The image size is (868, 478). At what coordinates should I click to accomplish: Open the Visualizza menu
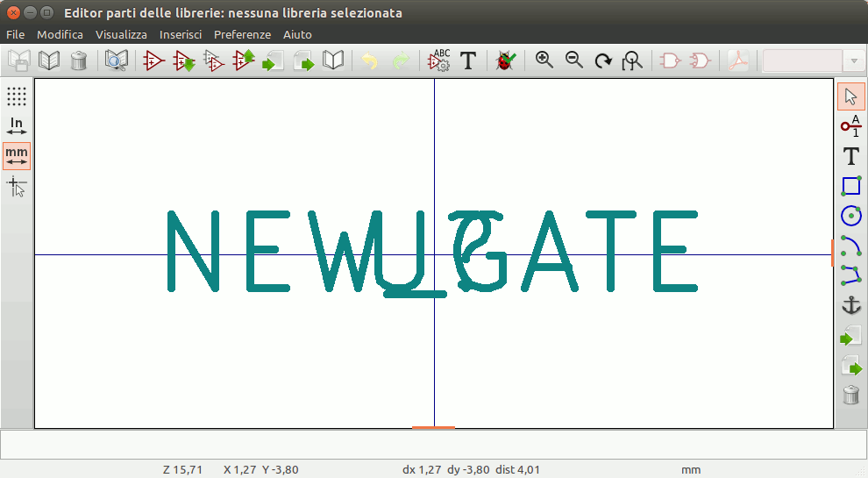(121, 34)
